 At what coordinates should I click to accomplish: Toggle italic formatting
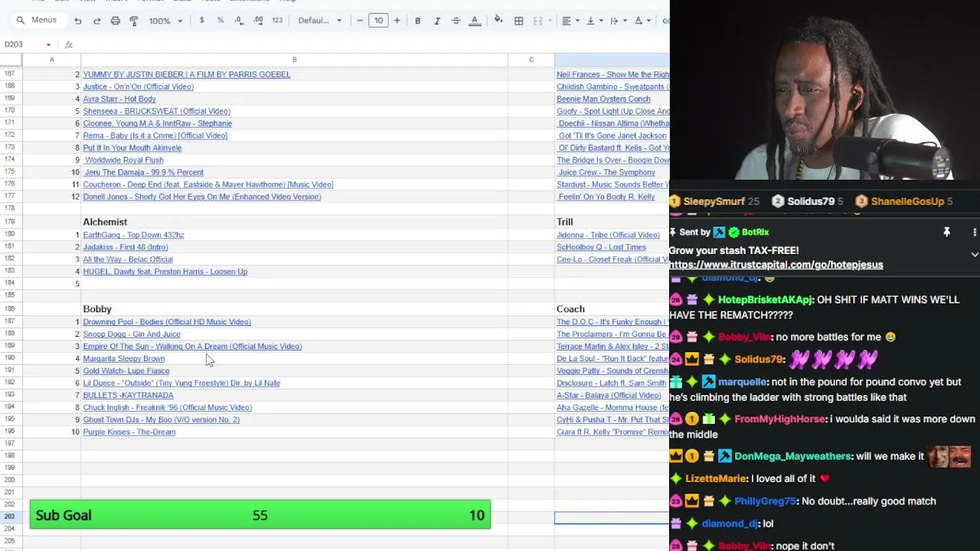[x=436, y=21]
